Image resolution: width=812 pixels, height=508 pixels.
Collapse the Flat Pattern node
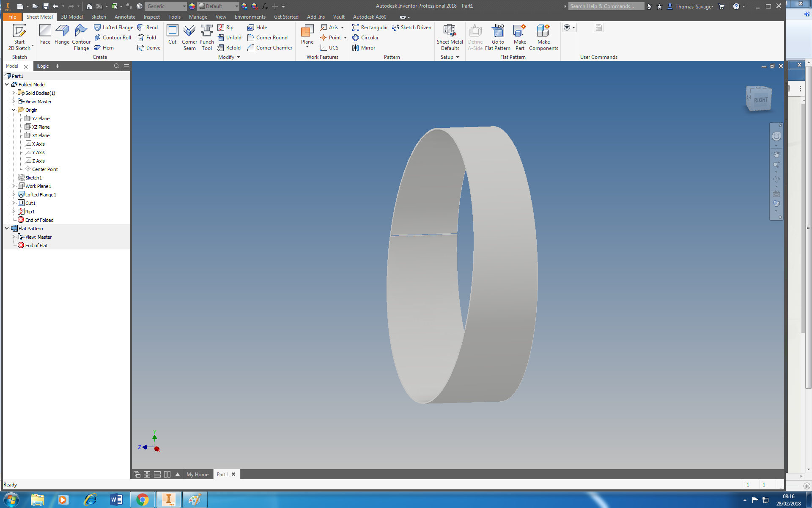point(7,228)
